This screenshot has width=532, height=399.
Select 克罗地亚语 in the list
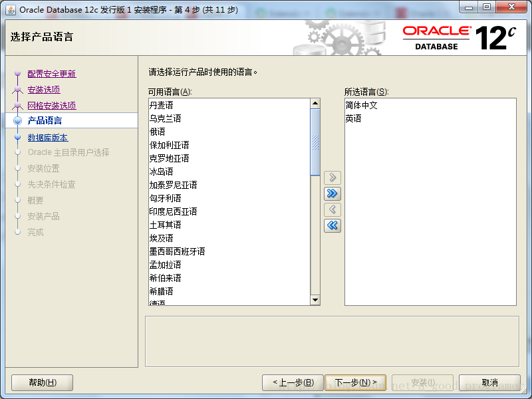pos(229,158)
